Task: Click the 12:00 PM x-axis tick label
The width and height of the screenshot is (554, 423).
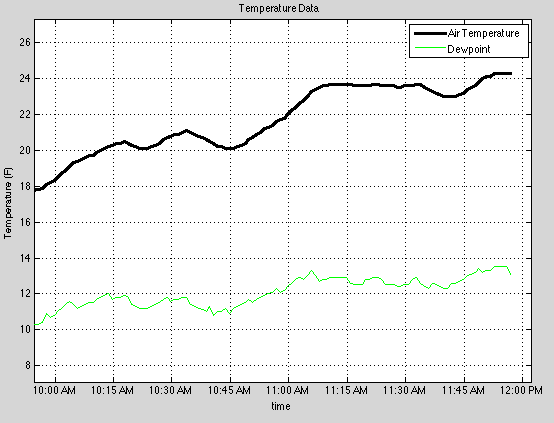Action: coord(521,390)
